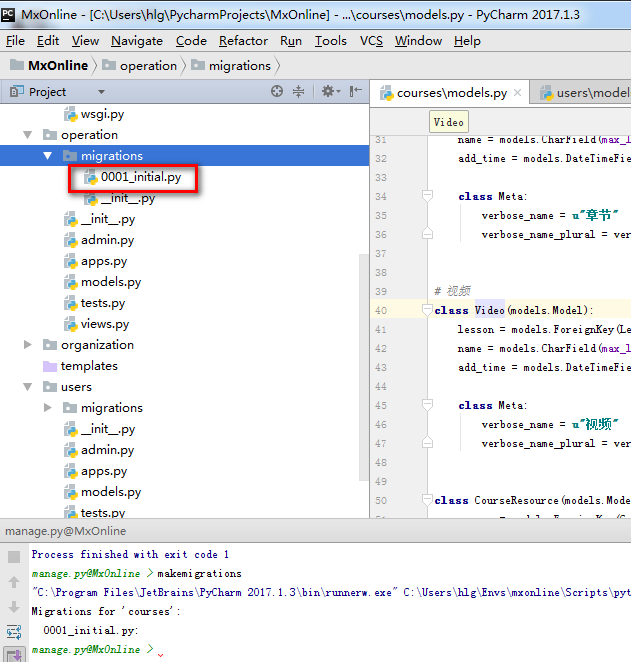Click the console down arrow icon

click(14, 607)
